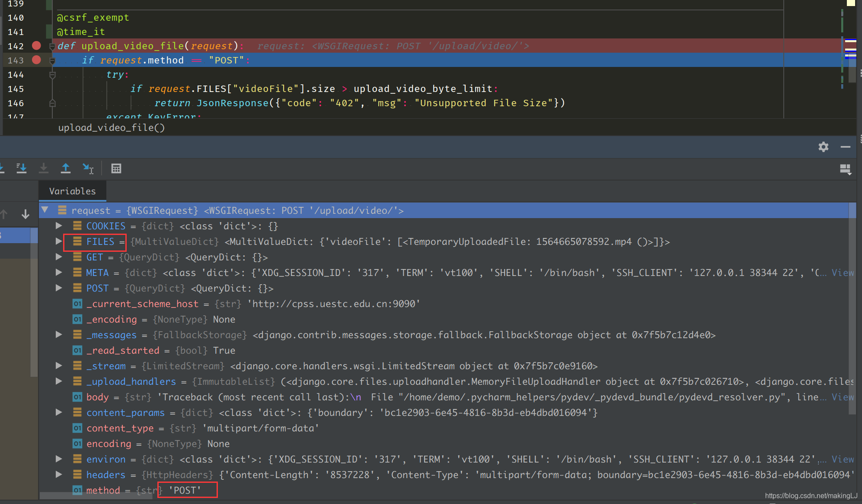Toggle breakpoint on line 142
The width and height of the screenshot is (862, 504).
point(36,46)
